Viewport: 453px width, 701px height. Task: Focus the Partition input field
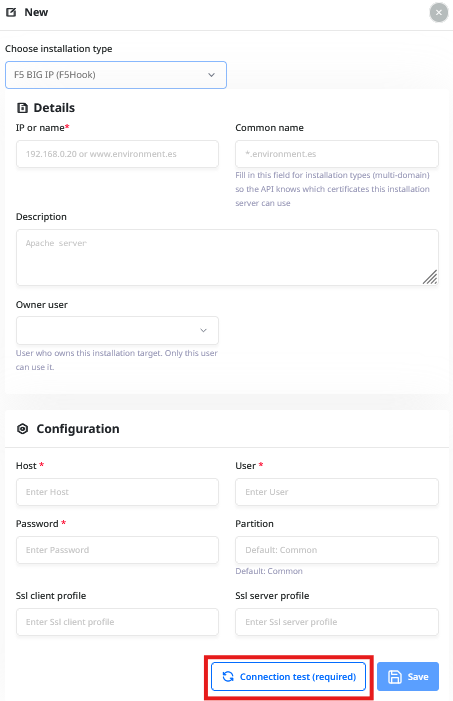pos(337,550)
